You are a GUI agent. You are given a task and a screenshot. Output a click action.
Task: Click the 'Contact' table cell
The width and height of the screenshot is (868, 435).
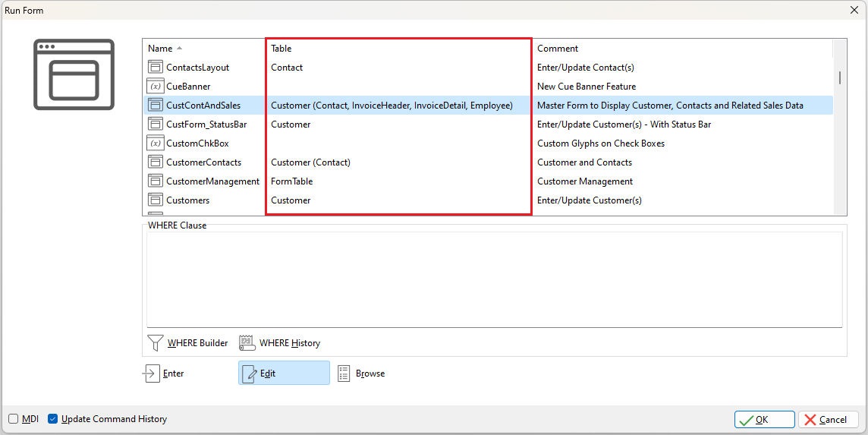click(x=287, y=67)
